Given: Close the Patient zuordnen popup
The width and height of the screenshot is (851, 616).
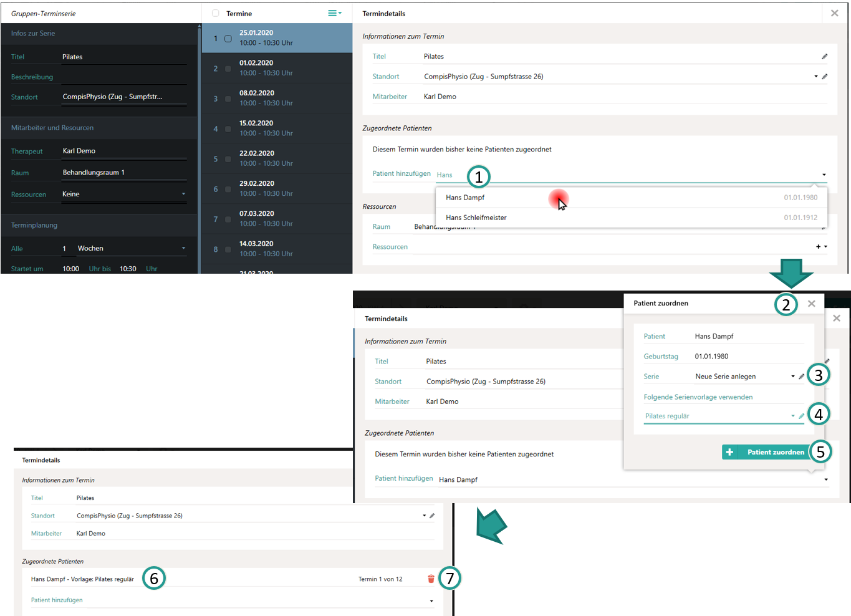Looking at the screenshot, I should 811,304.
